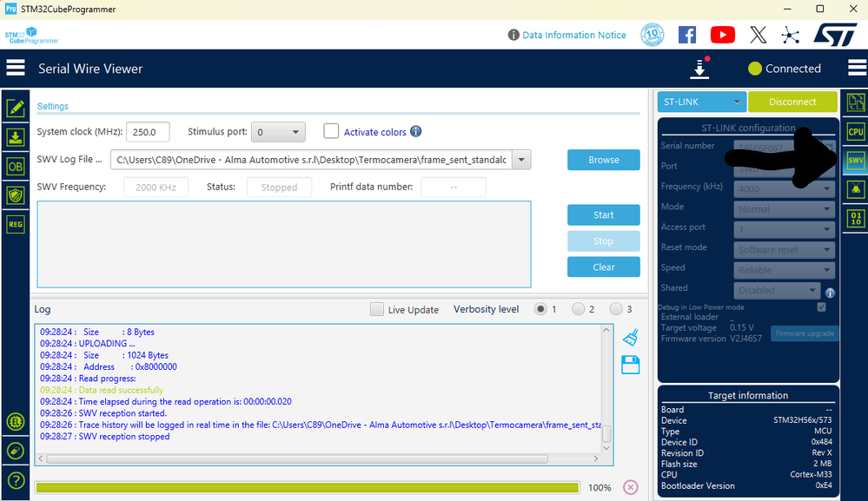Toggle Debug in Low Power mode checkbox
This screenshot has width=868, height=501.
click(x=821, y=307)
